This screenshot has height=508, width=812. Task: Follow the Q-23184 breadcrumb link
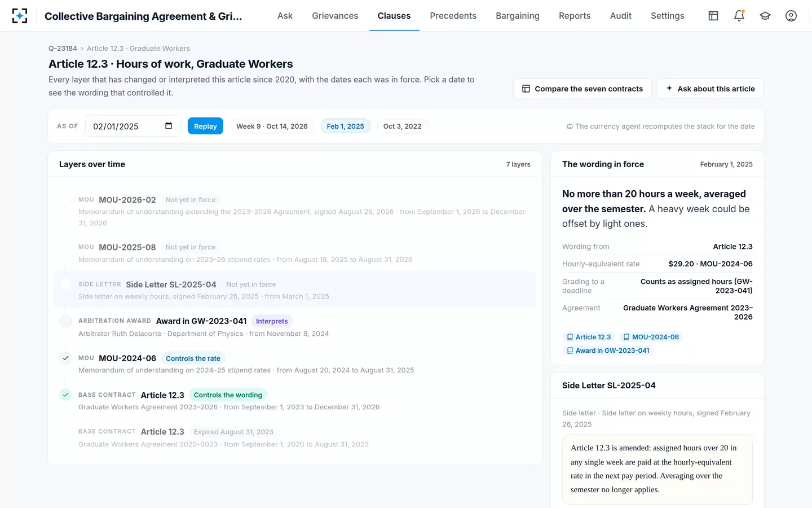[x=63, y=49]
